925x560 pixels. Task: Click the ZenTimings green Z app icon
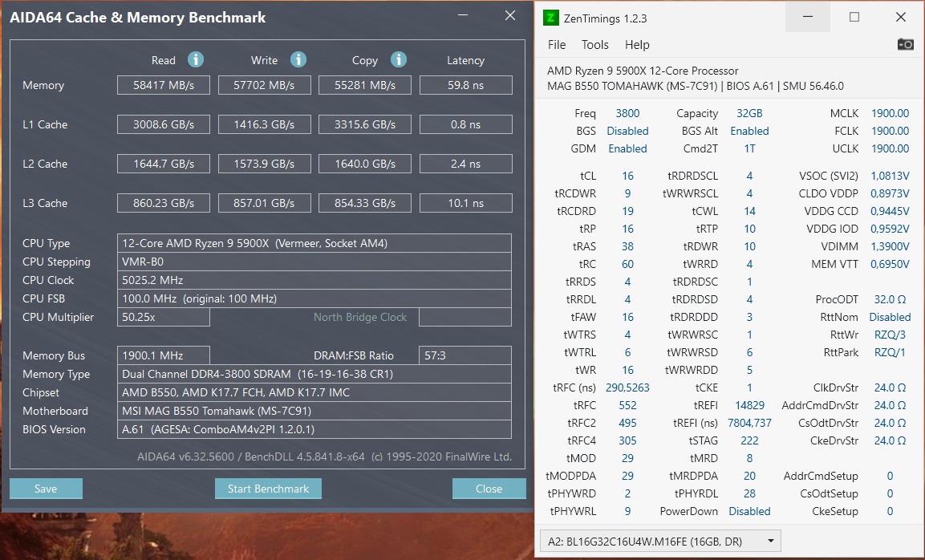(550, 18)
